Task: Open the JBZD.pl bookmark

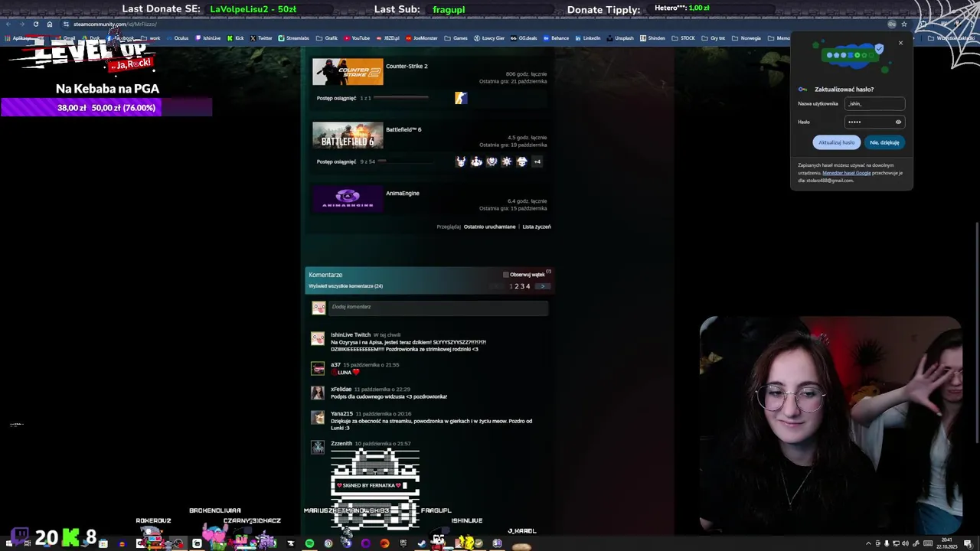Action: pos(387,38)
